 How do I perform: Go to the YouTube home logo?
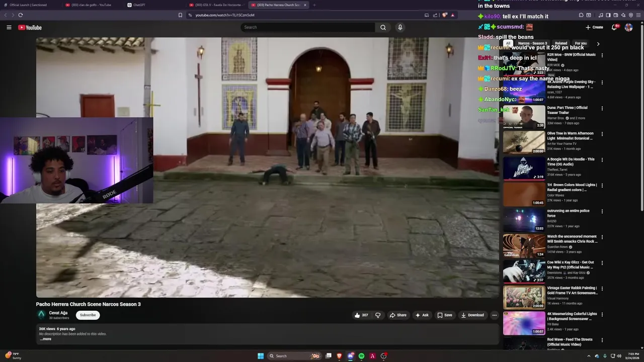click(30, 27)
